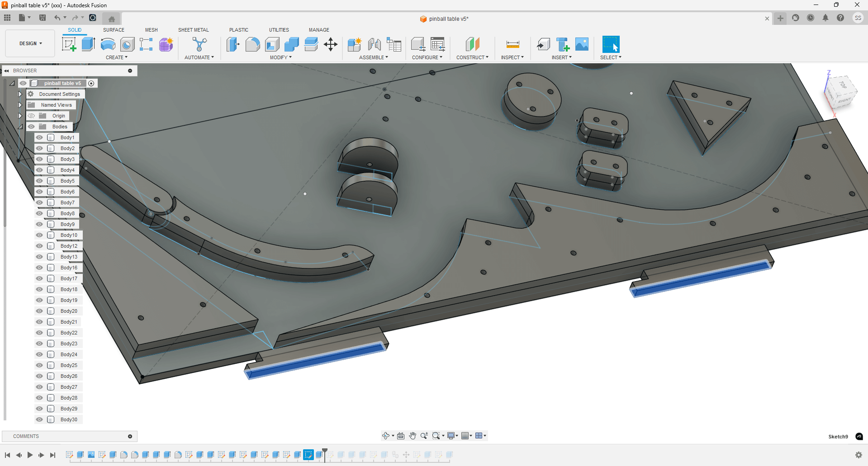This screenshot has height=466, width=868.
Task: Switch to the UTILITIES tab
Action: click(x=279, y=30)
